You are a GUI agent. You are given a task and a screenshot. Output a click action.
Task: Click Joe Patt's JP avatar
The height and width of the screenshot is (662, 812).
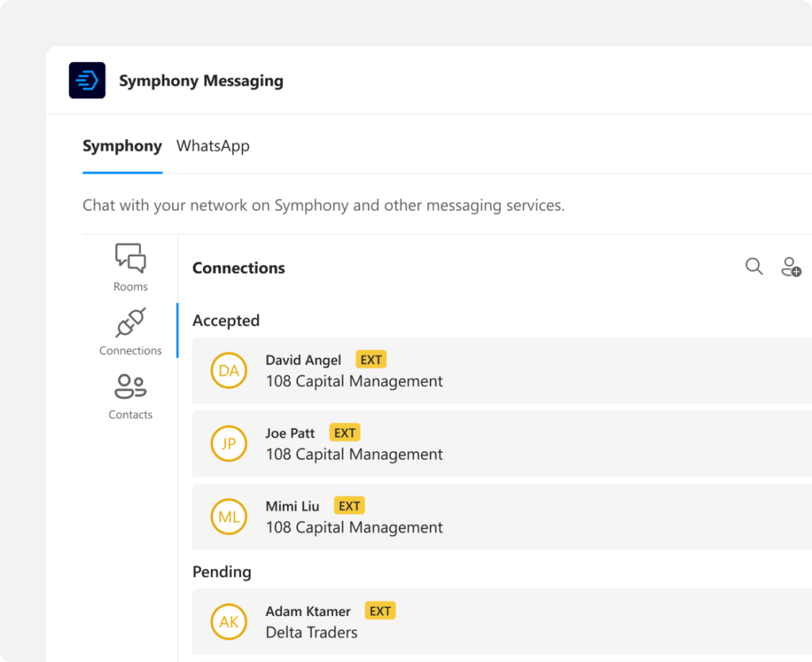(x=228, y=444)
